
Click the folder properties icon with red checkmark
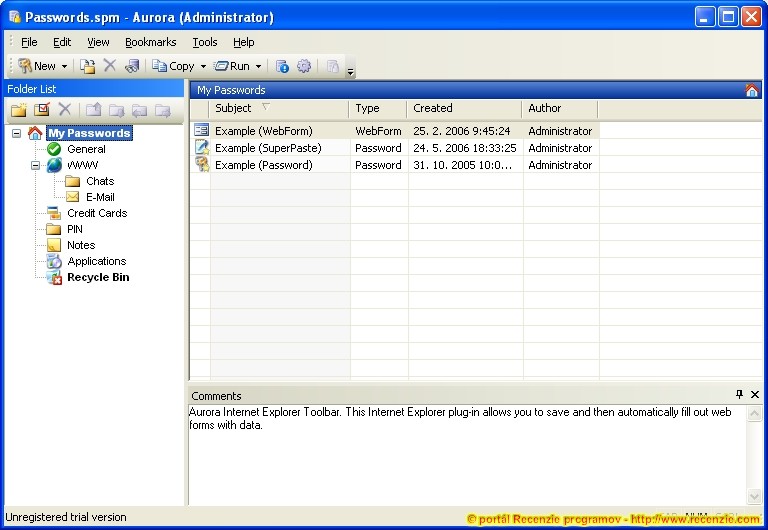pos(41,110)
